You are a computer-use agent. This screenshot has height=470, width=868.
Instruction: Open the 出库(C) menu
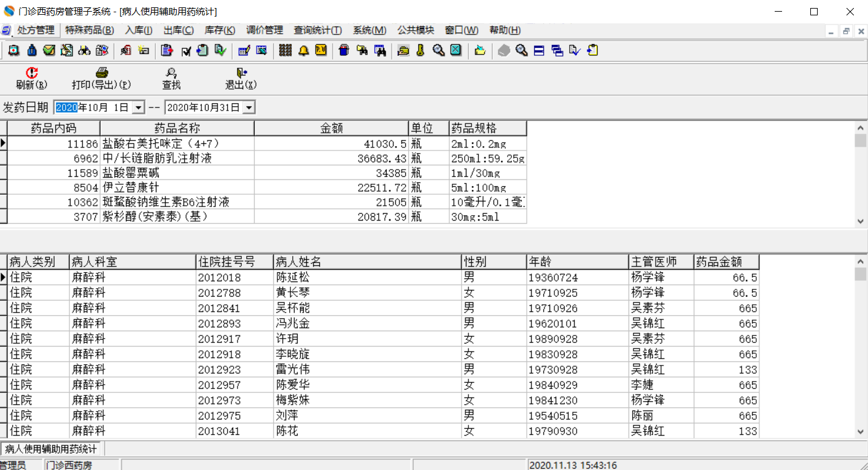pos(179,30)
